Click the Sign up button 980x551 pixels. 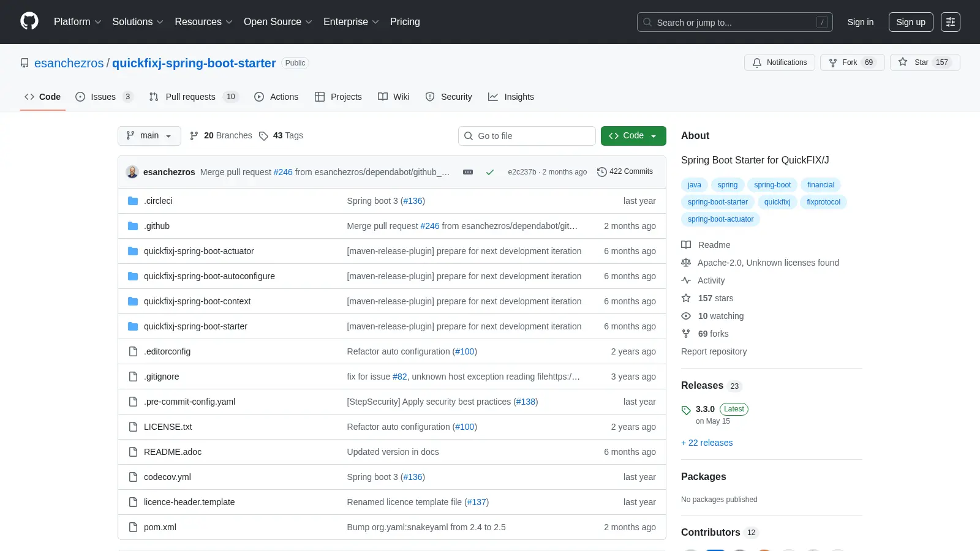pyautogui.click(x=911, y=22)
